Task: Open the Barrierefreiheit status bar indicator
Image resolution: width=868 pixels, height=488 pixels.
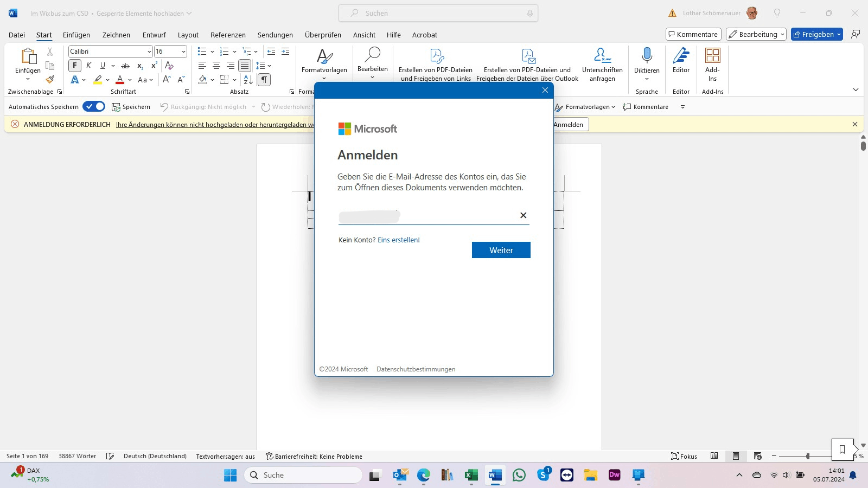Action: (314, 457)
